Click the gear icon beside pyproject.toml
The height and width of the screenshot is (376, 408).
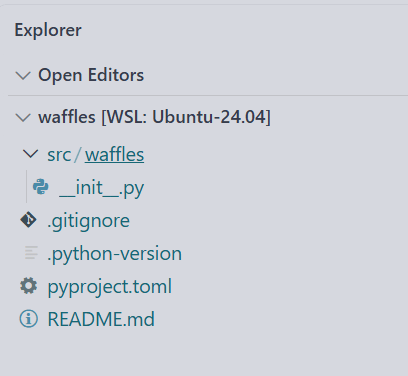coord(29,286)
